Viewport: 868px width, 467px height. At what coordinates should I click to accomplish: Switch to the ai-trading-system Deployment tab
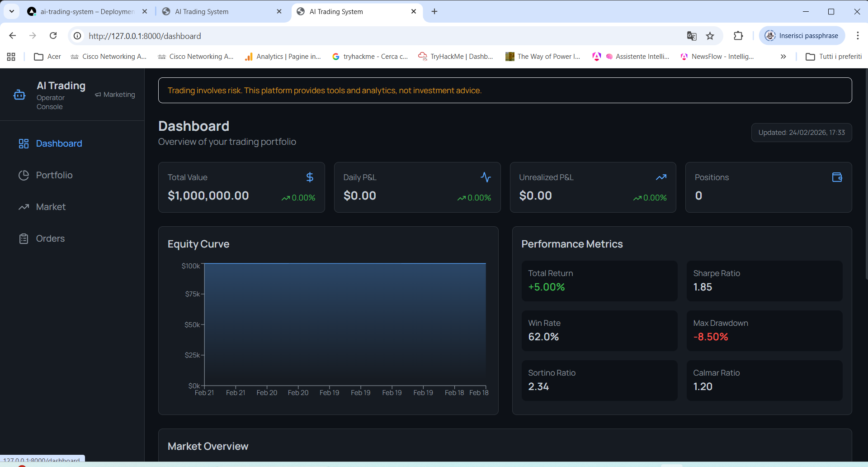(x=81, y=11)
